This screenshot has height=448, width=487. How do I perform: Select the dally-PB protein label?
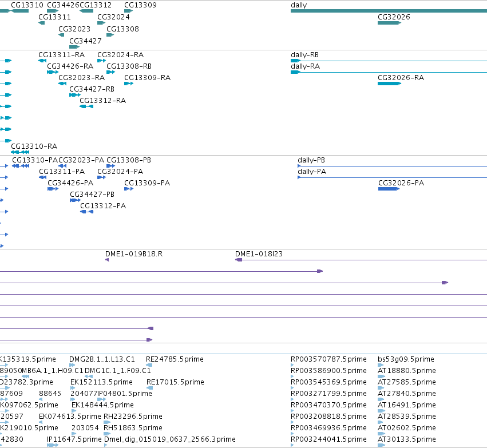[x=311, y=160]
